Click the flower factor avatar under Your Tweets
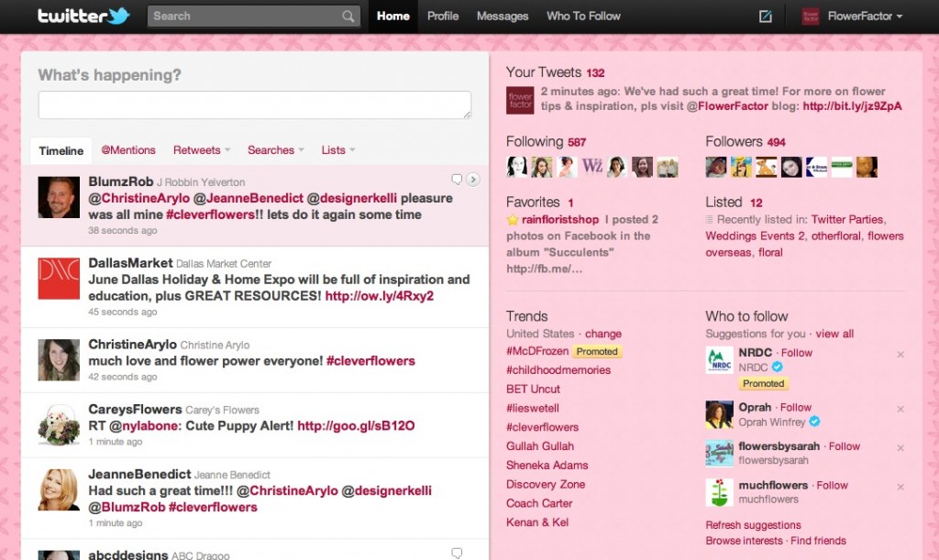This screenshot has height=560, width=939. tap(520, 100)
